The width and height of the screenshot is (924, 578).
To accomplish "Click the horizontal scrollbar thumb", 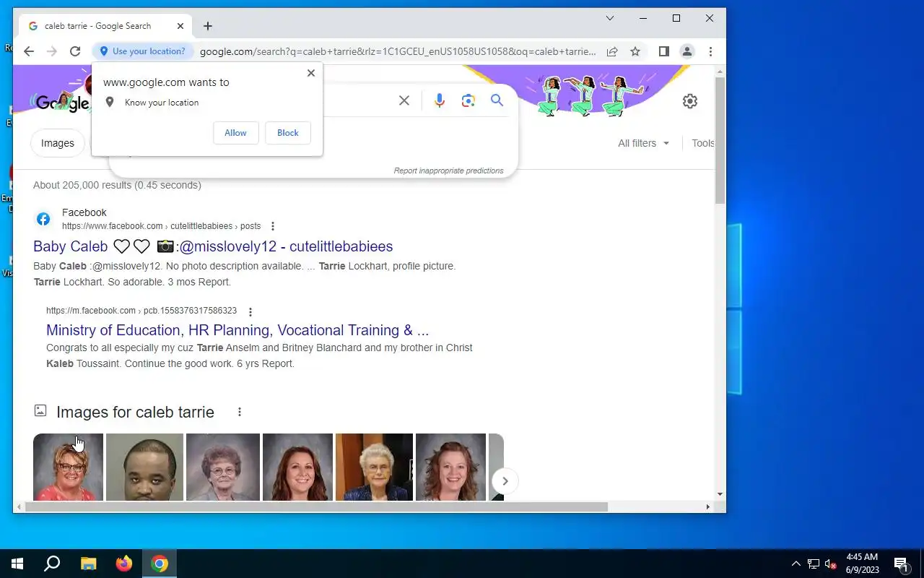I will point(316,507).
